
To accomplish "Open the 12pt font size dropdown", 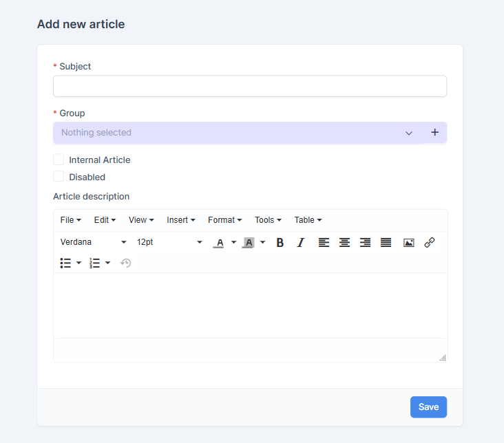I will point(169,242).
